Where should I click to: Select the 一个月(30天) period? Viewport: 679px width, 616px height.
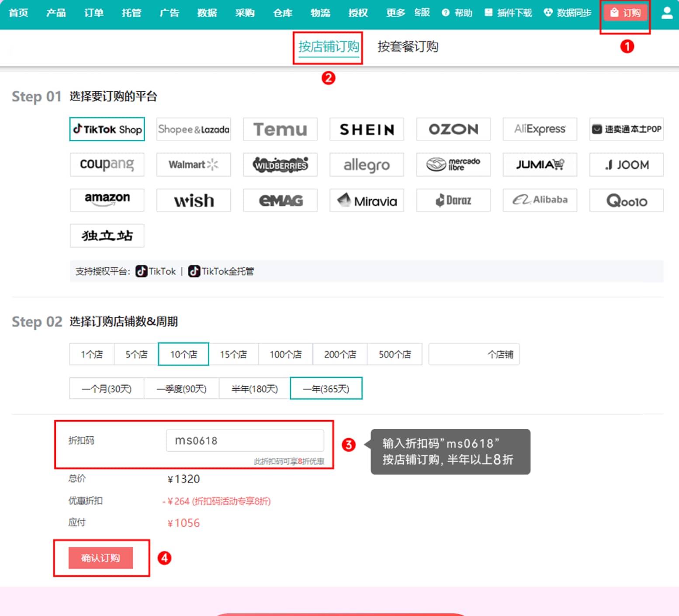pos(107,389)
